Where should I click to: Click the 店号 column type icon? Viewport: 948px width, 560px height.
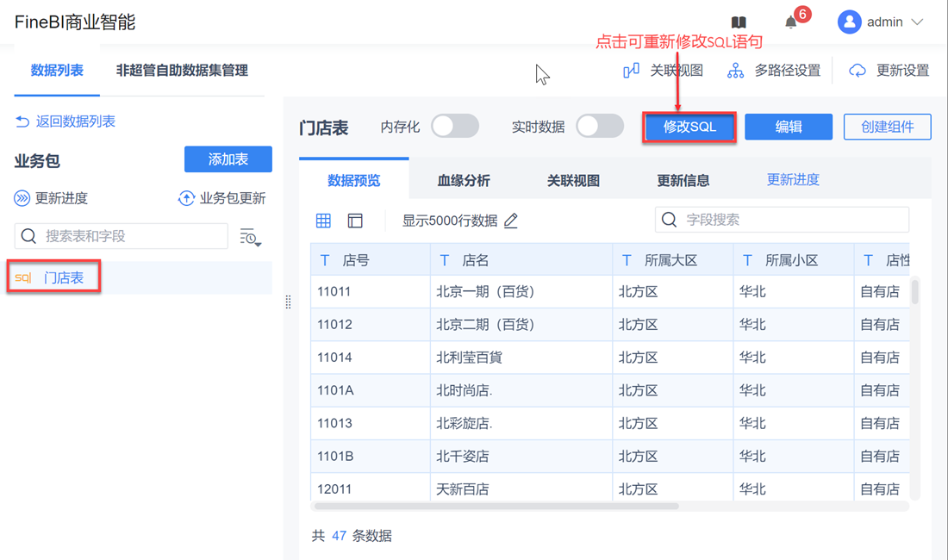pos(325,260)
